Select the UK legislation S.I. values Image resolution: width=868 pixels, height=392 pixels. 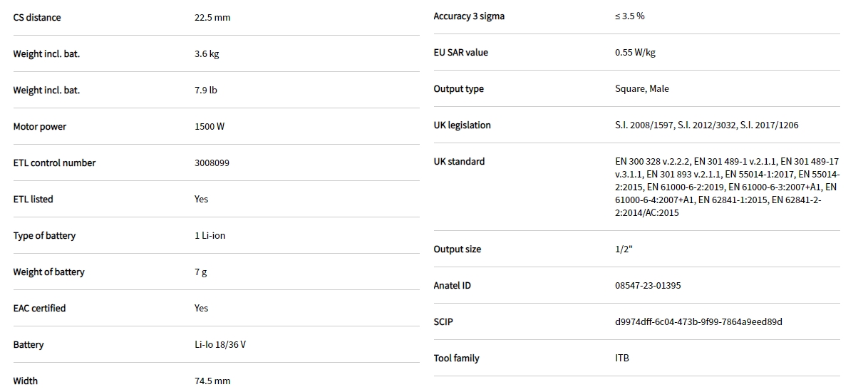point(706,125)
